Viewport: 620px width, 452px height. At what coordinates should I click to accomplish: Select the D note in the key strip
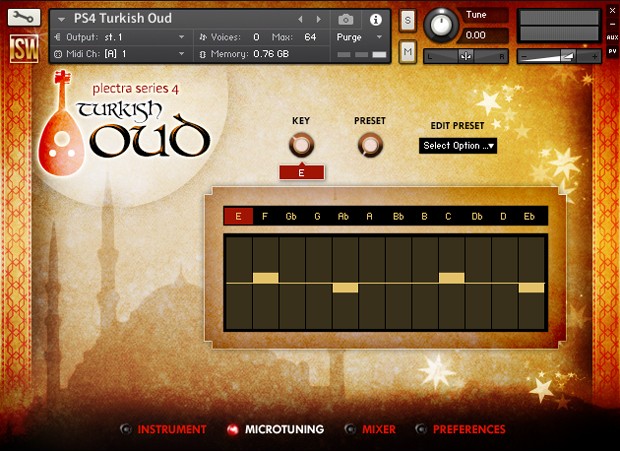pos(503,216)
